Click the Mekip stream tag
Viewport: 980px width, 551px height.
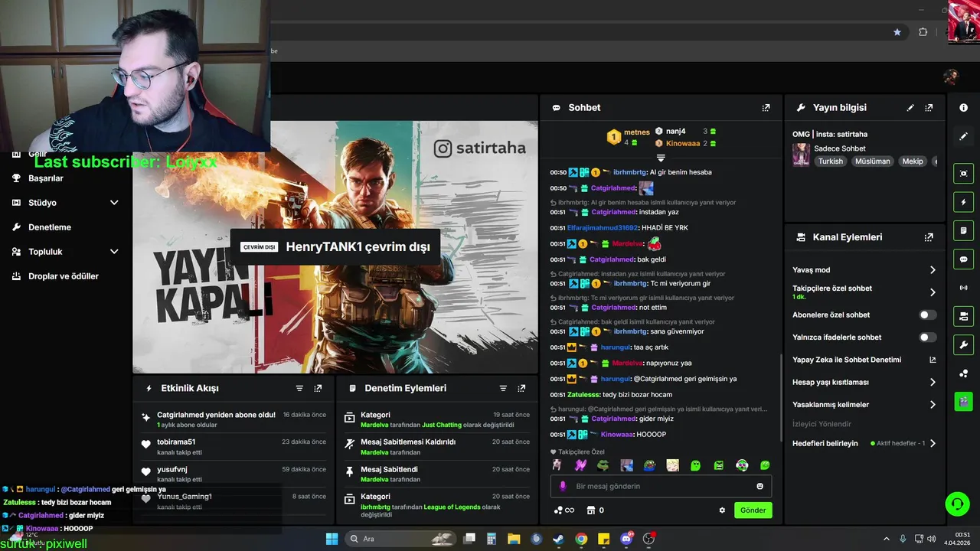913,161
